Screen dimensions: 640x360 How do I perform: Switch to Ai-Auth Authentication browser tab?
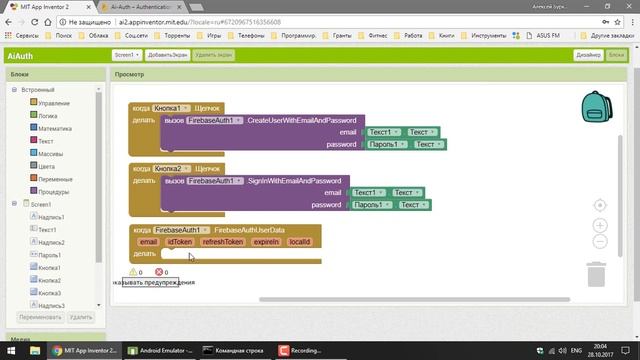[140, 7]
